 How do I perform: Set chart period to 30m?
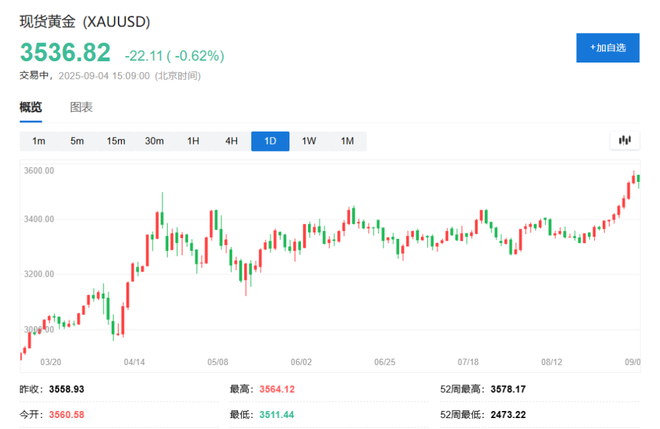coord(154,141)
